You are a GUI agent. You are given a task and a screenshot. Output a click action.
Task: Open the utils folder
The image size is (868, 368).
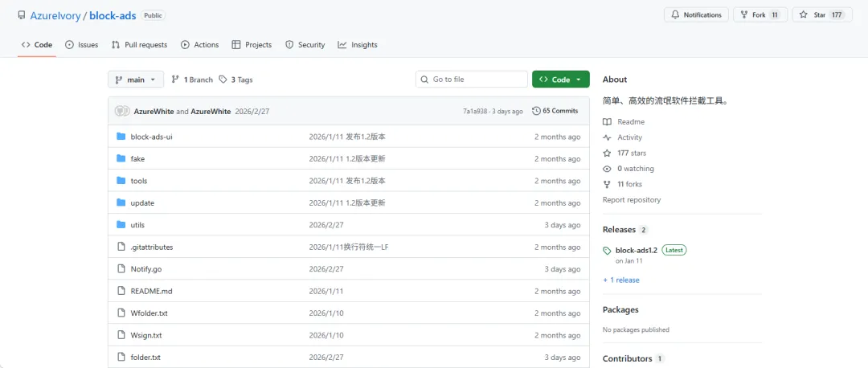point(137,225)
